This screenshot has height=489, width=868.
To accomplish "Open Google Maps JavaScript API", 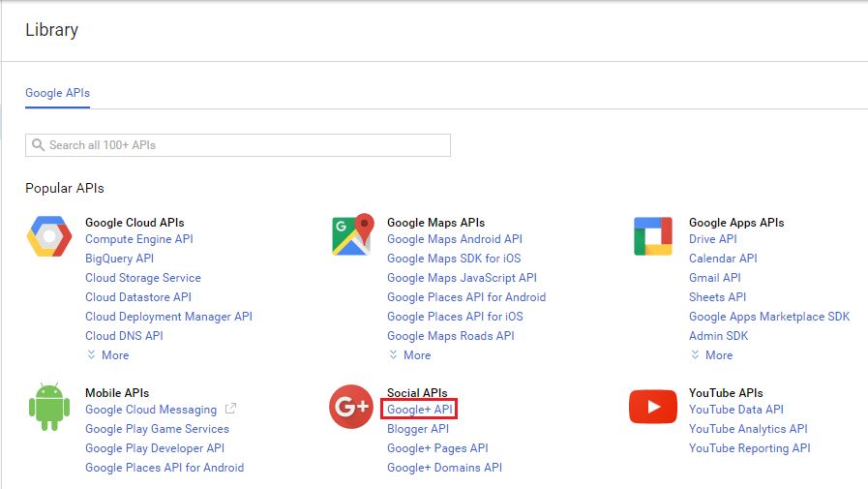I will [462, 278].
